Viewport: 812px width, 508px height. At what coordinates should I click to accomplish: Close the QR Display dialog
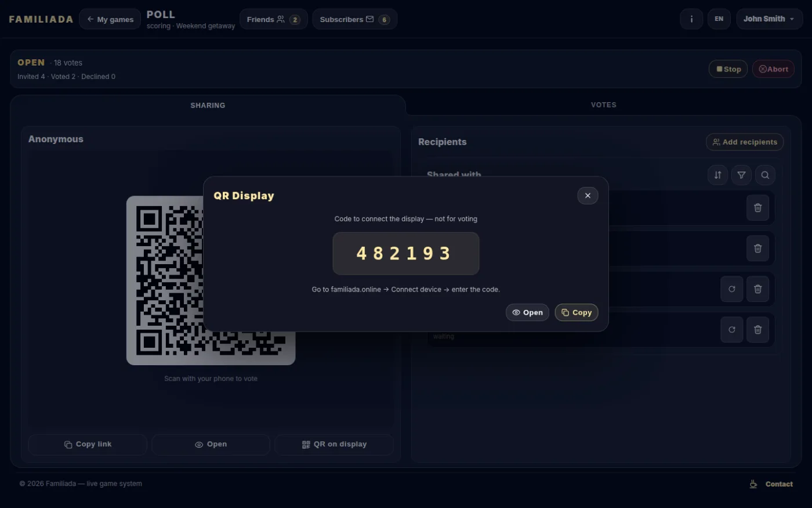[x=588, y=196]
